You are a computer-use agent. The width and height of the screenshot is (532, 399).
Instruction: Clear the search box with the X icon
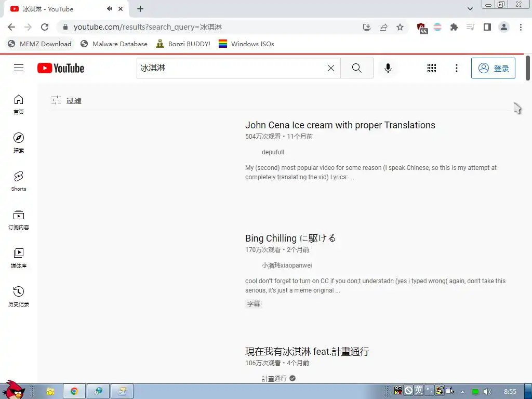coord(331,68)
